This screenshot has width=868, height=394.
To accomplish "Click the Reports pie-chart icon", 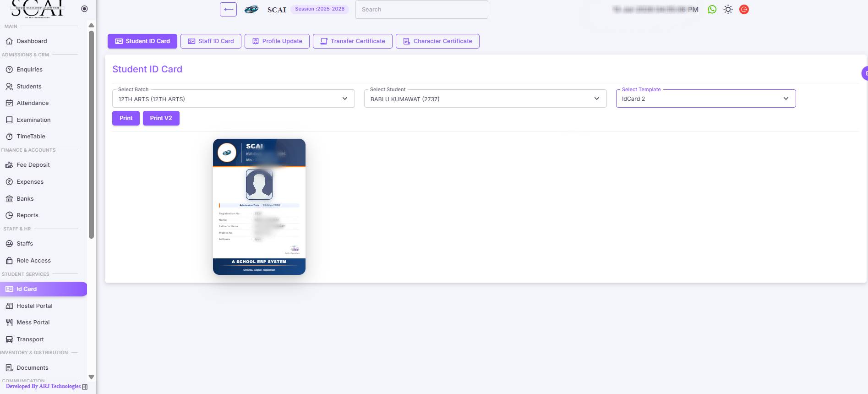I will [x=9, y=215].
